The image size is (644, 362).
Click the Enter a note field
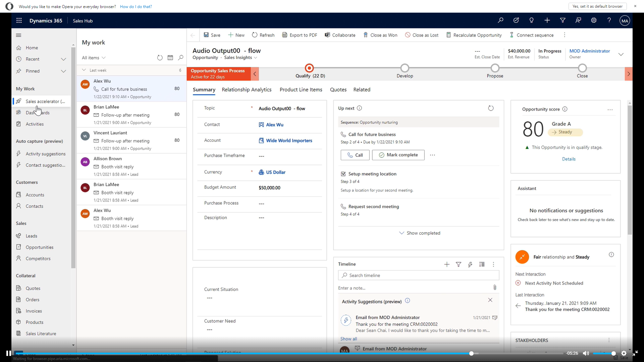point(414,288)
